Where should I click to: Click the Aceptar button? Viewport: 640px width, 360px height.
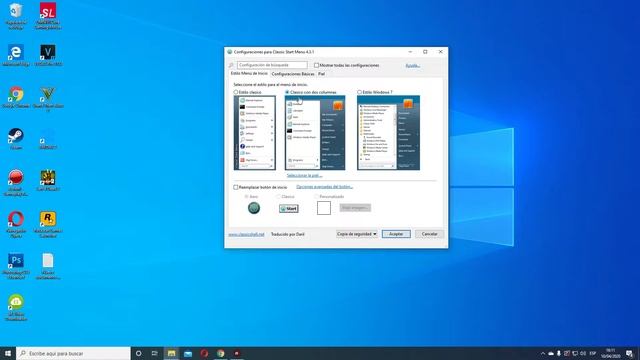point(396,234)
